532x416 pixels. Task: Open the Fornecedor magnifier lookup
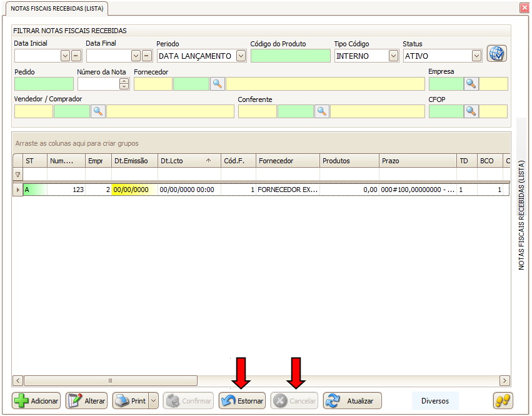tap(217, 84)
